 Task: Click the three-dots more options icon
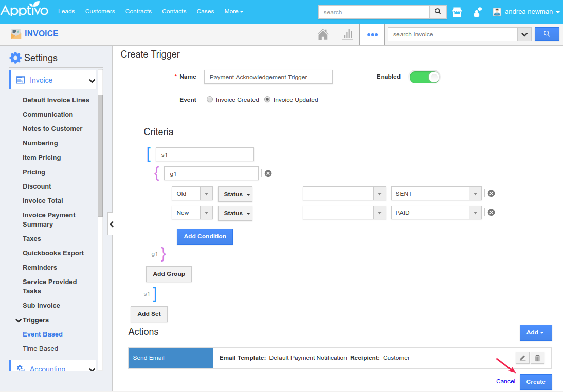372,35
